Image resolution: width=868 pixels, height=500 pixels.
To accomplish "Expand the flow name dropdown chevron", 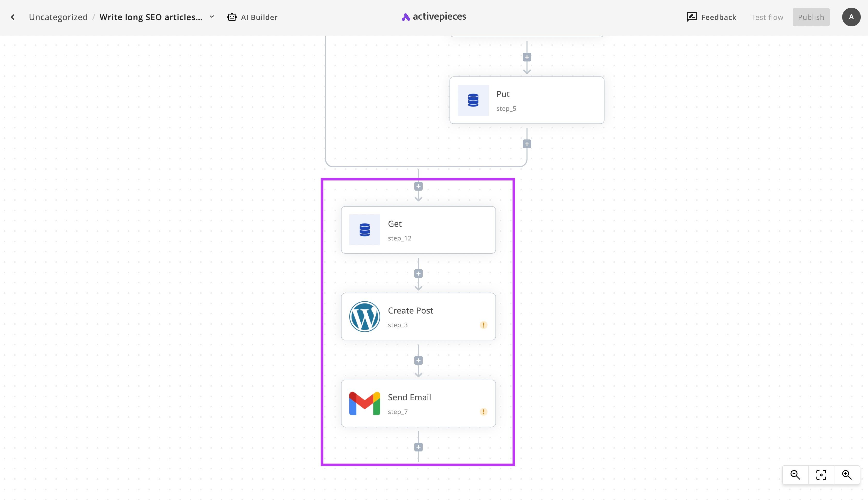I will (212, 17).
